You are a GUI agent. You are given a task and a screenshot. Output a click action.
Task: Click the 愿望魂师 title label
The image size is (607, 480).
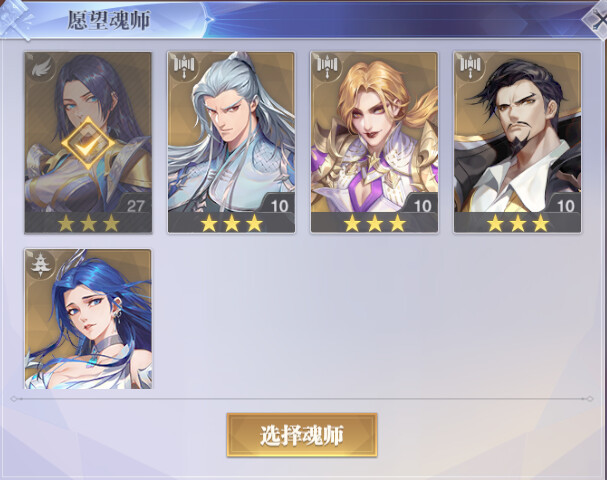pyautogui.click(x=108, y=20)
